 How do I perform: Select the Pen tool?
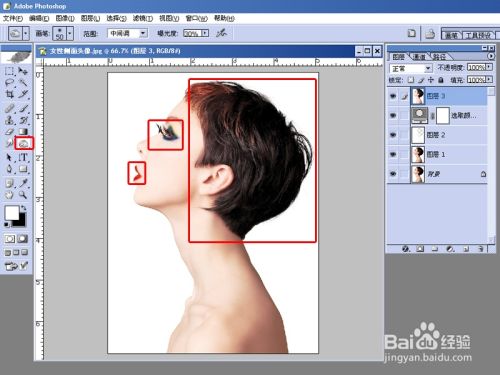pos(9,169)
